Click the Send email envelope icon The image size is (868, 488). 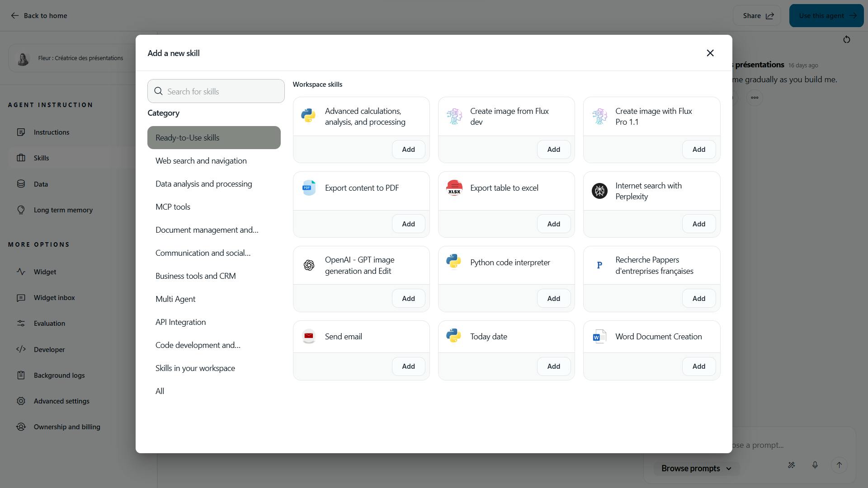click(x=309, y=336)
